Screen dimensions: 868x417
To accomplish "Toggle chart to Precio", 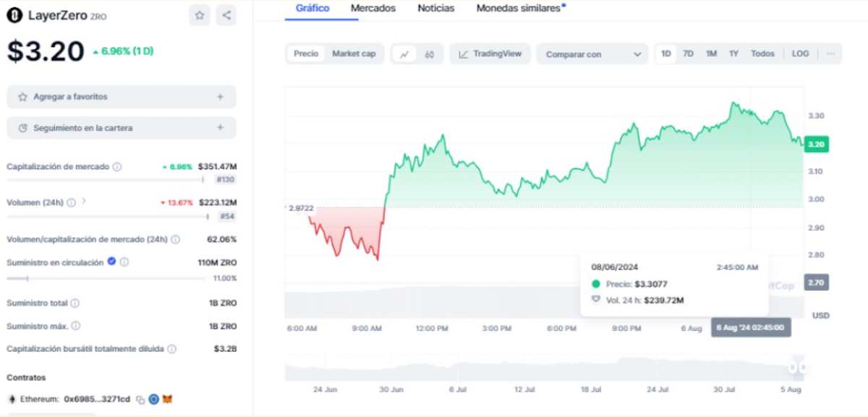I will tap(306, 54).
